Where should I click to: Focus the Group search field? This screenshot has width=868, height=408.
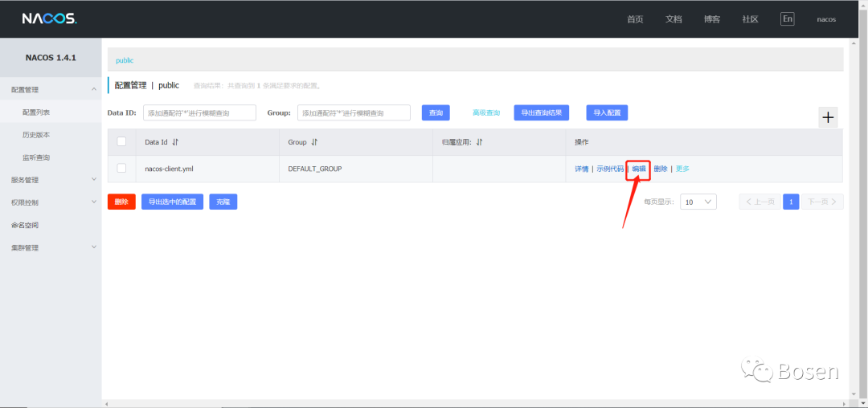click(x=354, y=112)
